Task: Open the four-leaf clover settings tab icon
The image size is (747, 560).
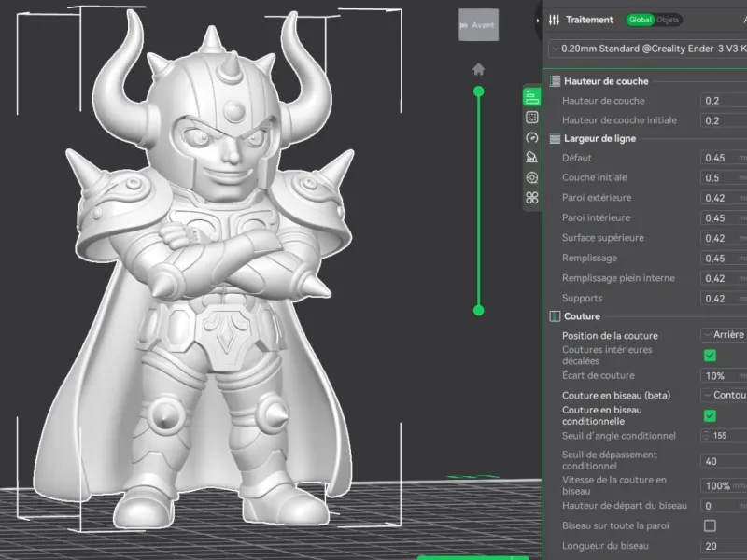Action: click(531, 198)
